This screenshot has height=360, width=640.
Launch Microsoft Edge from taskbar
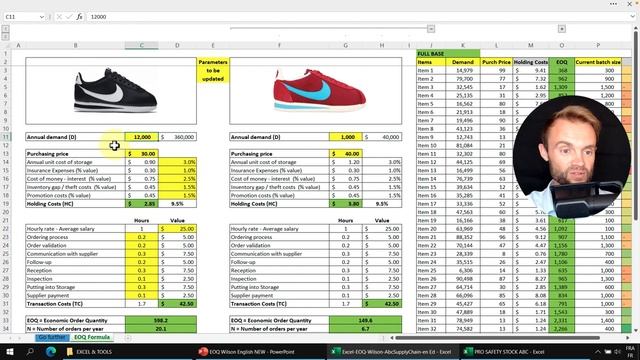[x=51, y=351]
